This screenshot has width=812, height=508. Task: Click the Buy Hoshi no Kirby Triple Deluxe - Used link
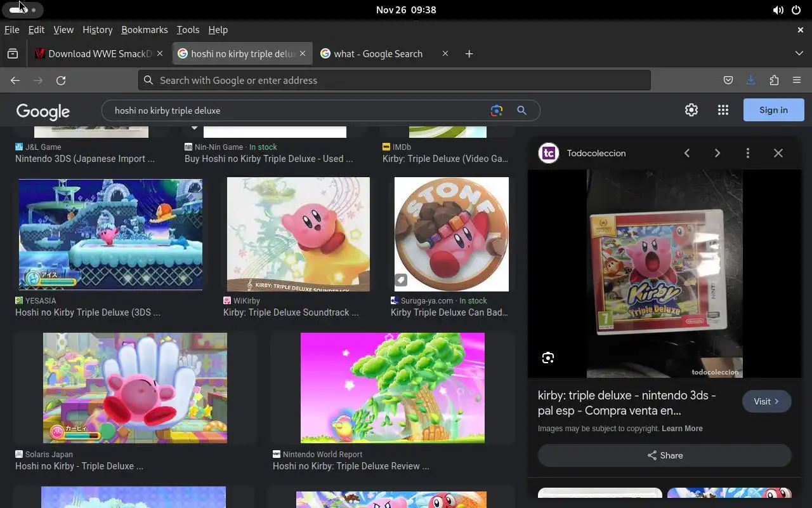(x=268, y=159)
